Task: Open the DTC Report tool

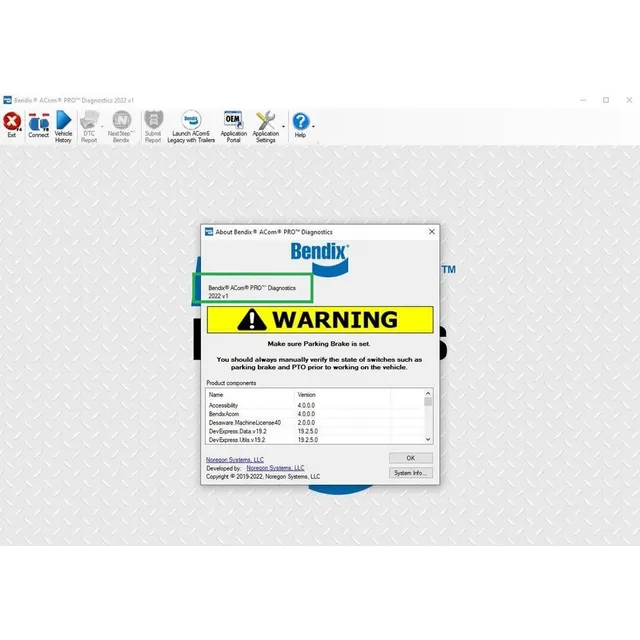Action: [x=89, y=126]
